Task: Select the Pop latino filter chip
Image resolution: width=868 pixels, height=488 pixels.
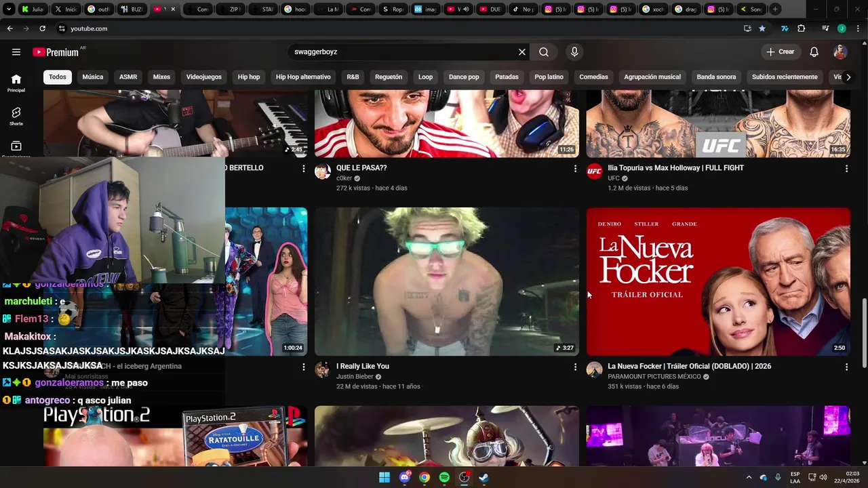Action: coord(549,77)
